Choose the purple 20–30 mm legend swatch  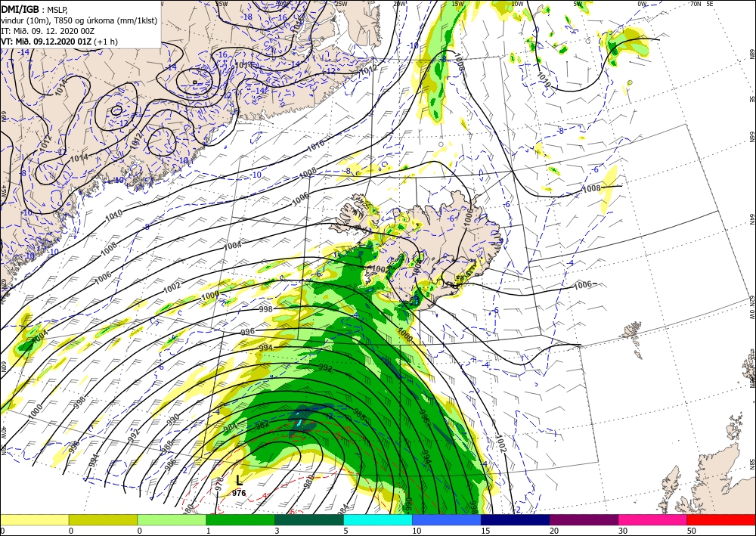(x=584, y=519)
